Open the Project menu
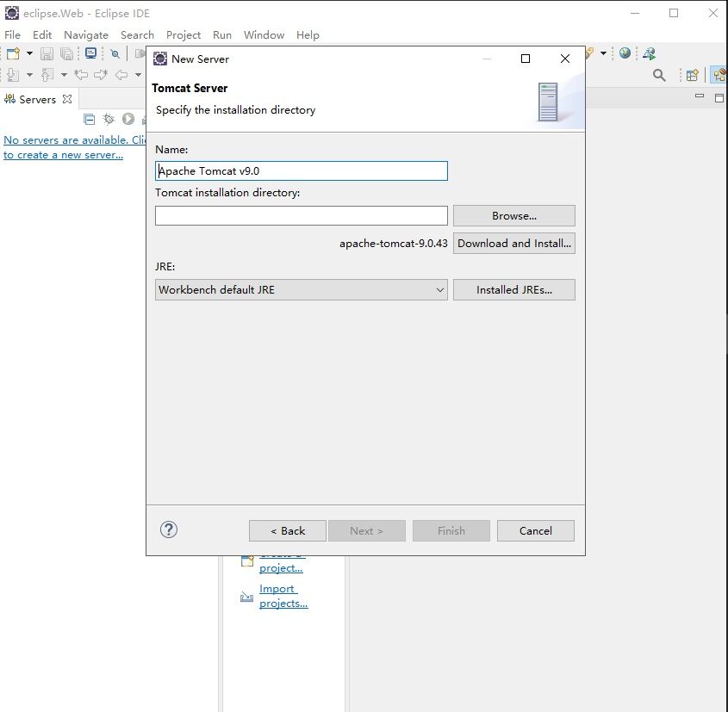The height and width of the screenshot is (712, 728). (184, 34)
